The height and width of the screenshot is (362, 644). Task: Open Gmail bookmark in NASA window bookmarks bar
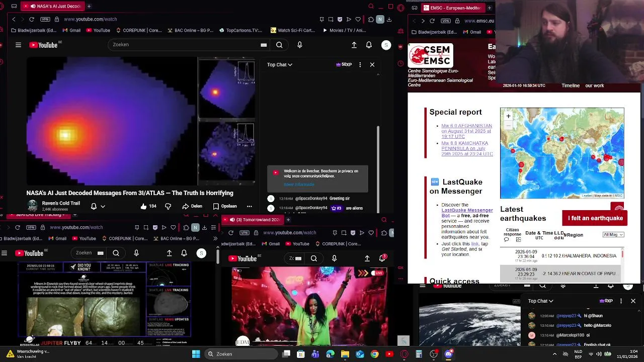click(71, 30)
